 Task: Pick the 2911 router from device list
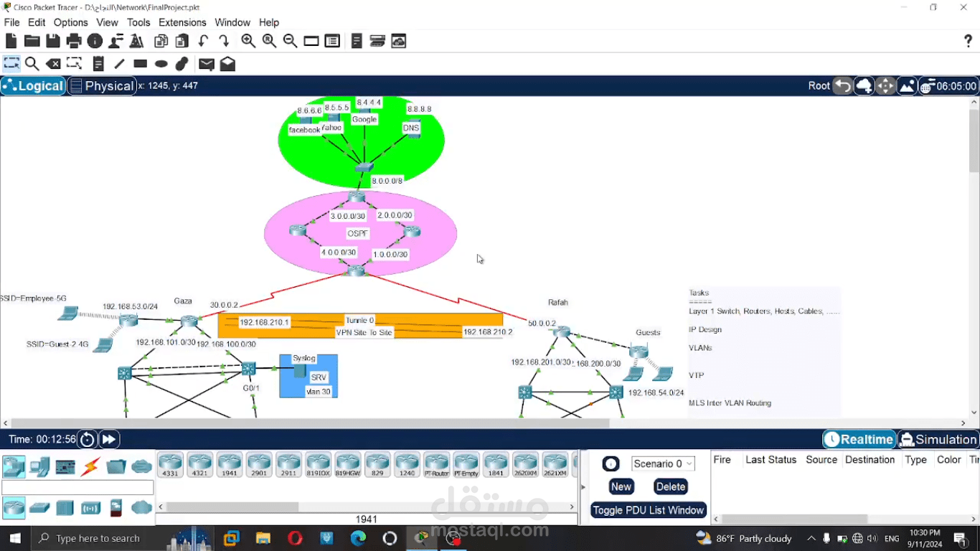[288, 465]
